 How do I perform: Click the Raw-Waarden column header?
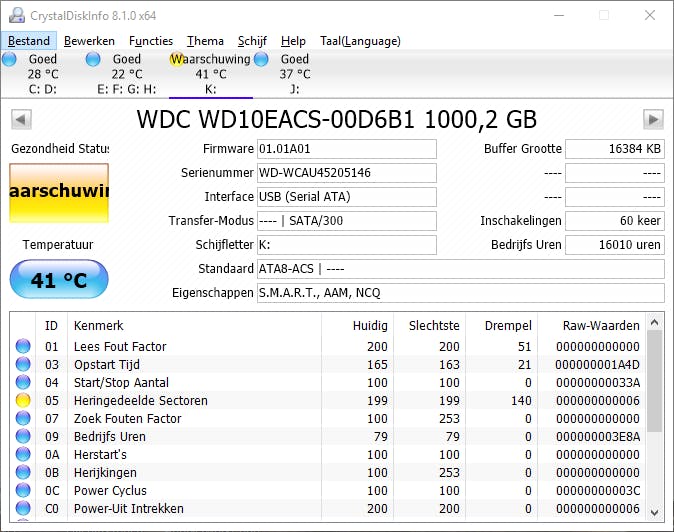[x=601, y=326]
